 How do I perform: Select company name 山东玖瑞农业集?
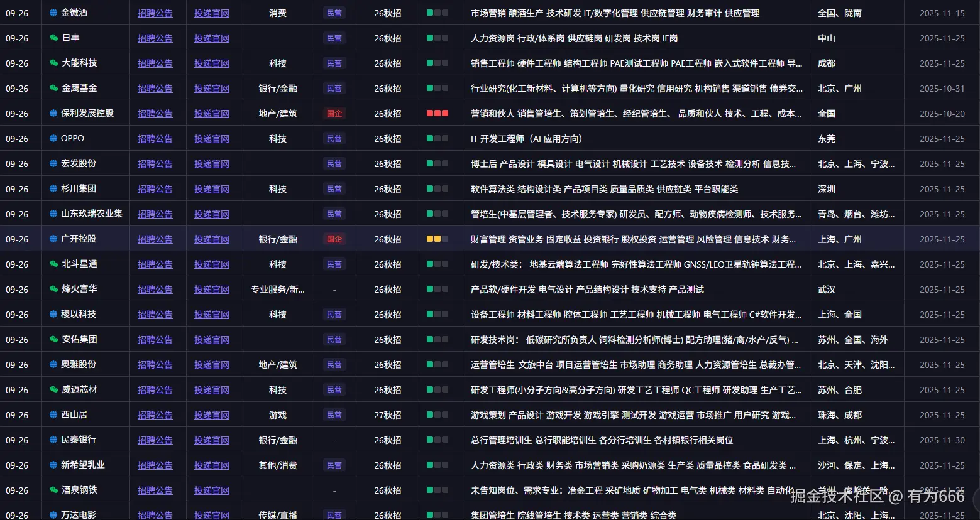[92, 214]
